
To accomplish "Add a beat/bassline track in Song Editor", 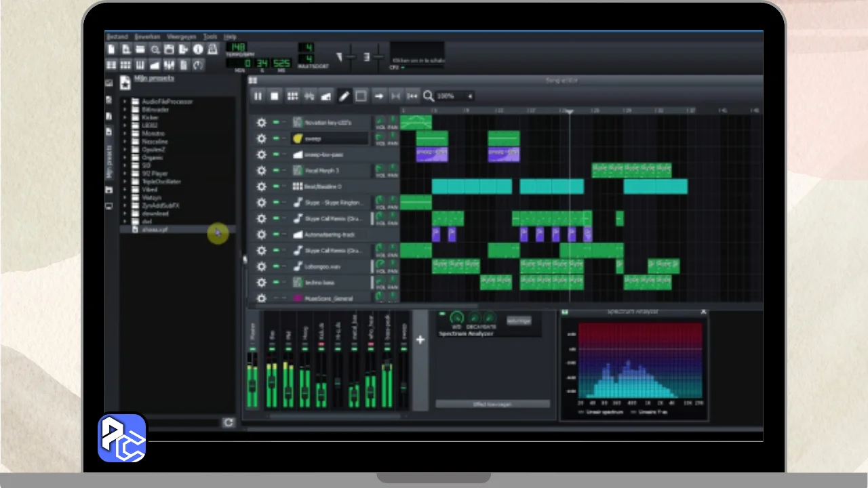I will tap(292, 96).
